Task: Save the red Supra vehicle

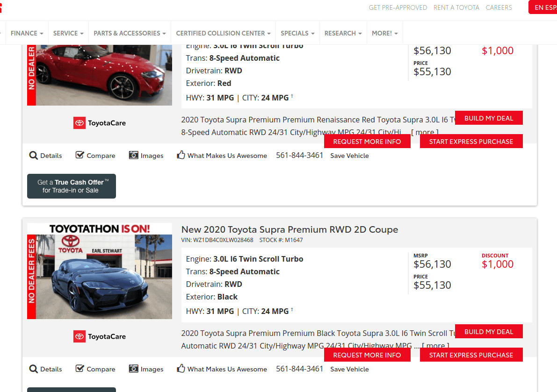Action: pyautogui.click(x=349, y=156)
